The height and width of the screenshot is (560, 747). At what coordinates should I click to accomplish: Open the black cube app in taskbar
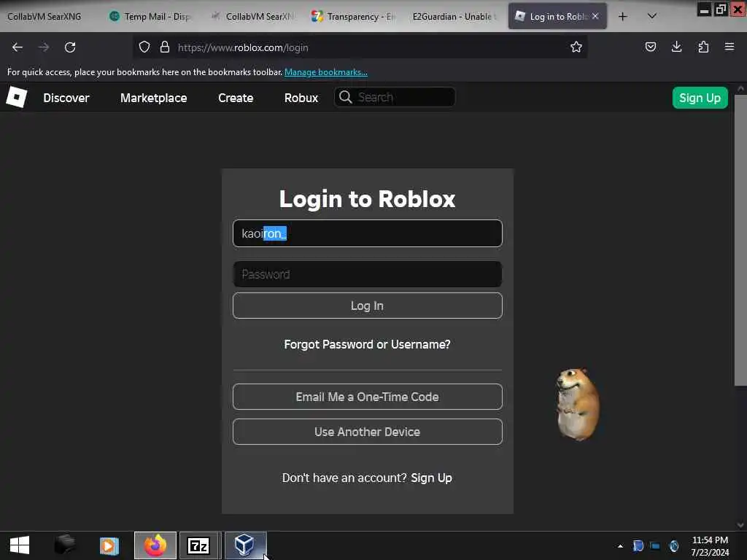(65, 545)
